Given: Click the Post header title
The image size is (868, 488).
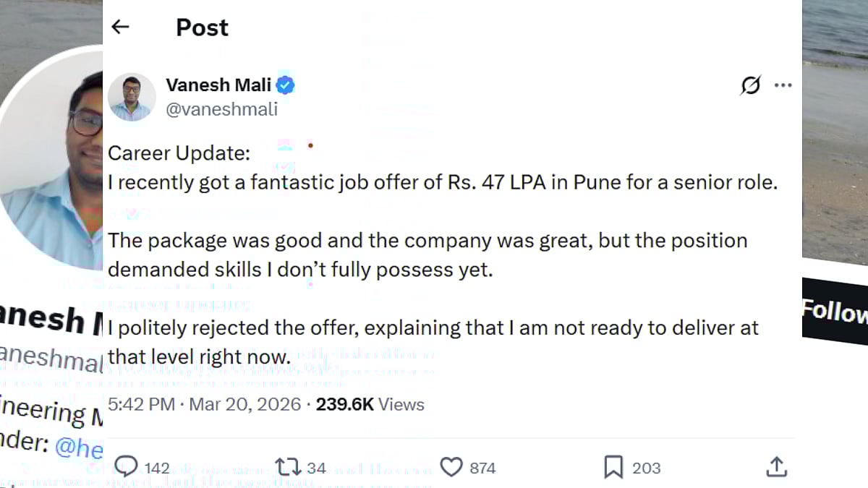Looking at the screenshot, I should [x=202, y=27].
